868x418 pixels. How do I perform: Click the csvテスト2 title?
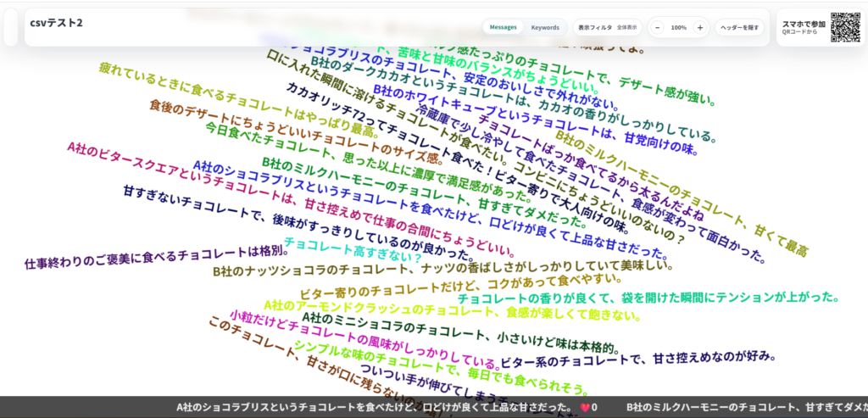[57, 23]
